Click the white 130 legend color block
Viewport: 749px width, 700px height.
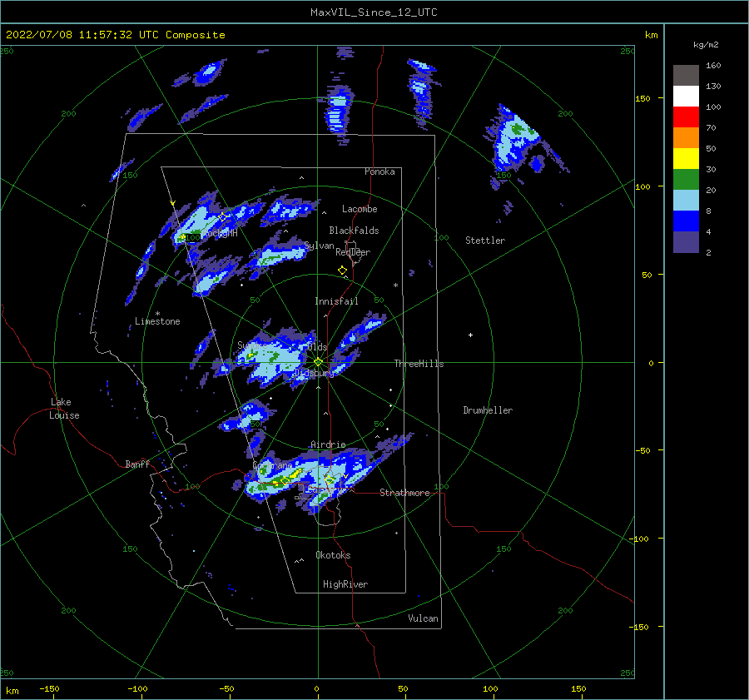tap(686, 96)
